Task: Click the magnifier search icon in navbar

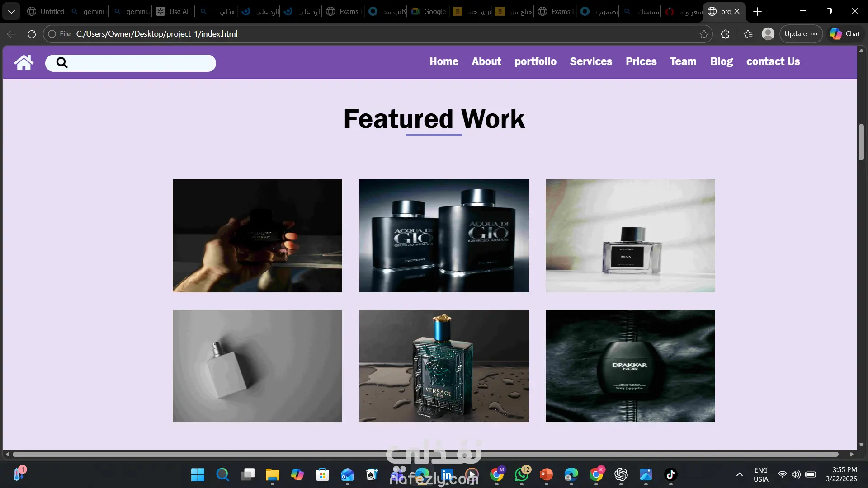Action: [x=62, y=63]
